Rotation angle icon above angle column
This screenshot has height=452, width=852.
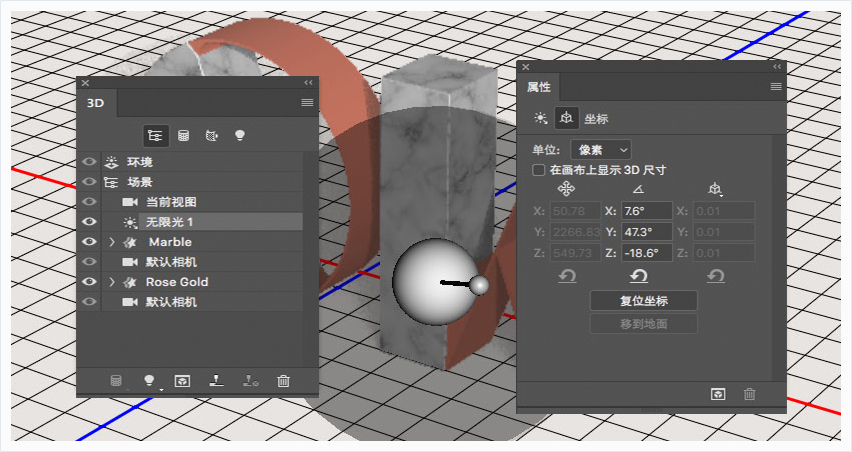coord(638,189)
